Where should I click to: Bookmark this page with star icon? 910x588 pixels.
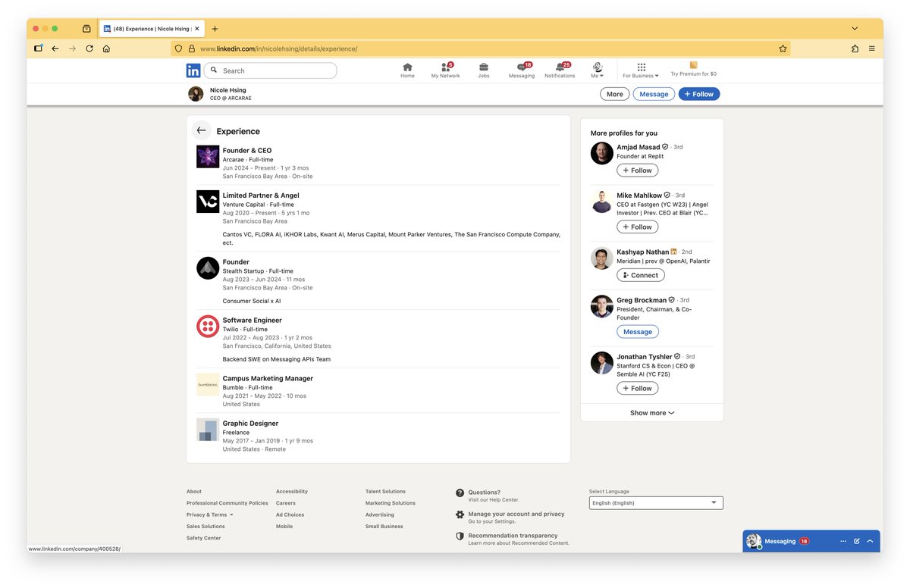[783, 48]
